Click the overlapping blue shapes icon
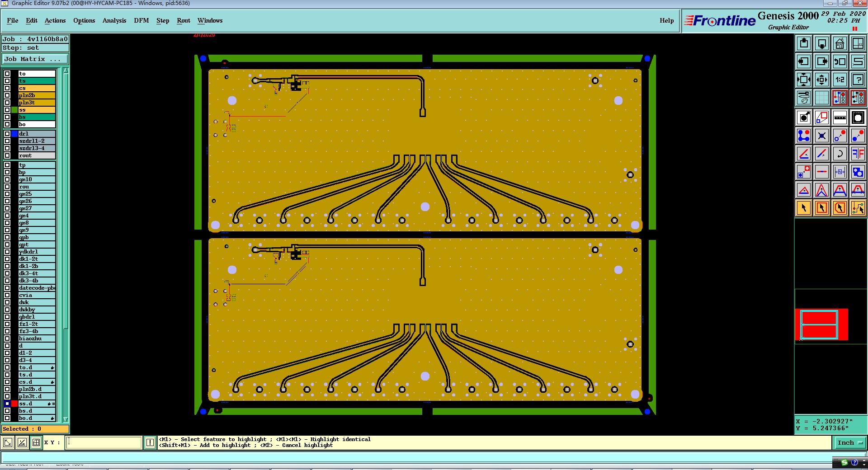 pos(858,172)
